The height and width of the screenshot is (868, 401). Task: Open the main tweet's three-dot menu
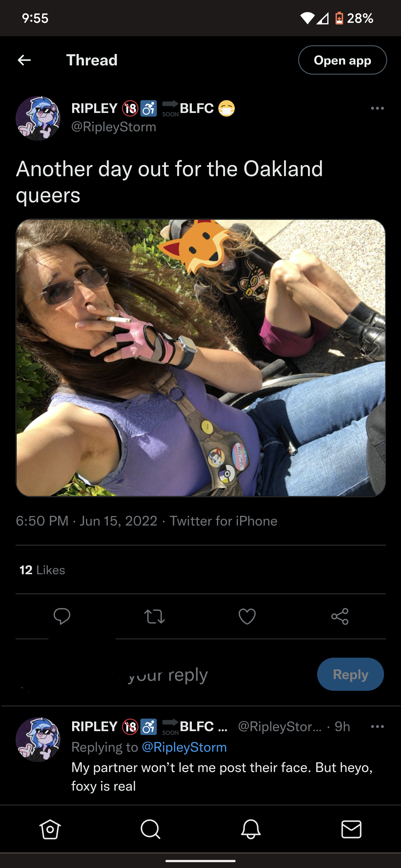[x=377, y=108]
